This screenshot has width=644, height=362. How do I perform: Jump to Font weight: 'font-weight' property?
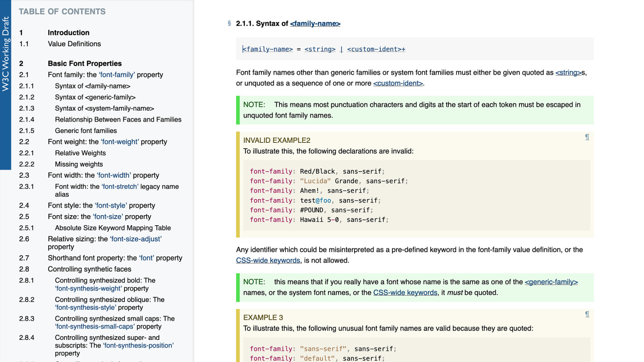pyautogui.click(x=107, y=142)
